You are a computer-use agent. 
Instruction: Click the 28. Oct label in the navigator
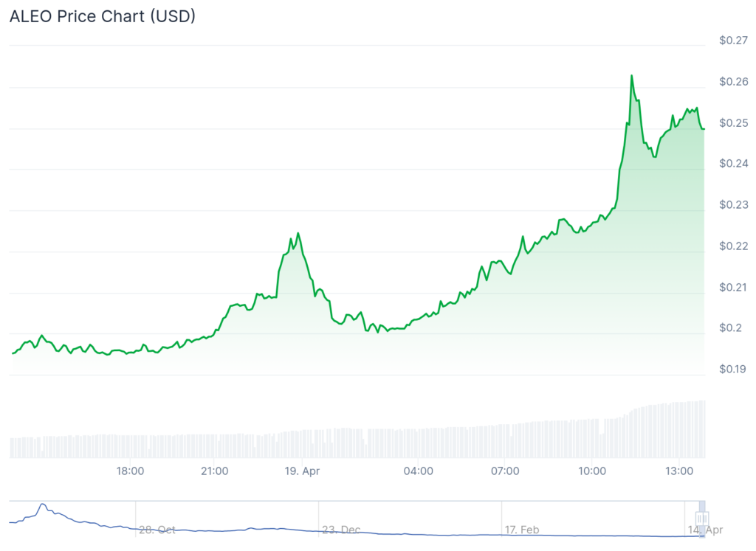(156, 530)
